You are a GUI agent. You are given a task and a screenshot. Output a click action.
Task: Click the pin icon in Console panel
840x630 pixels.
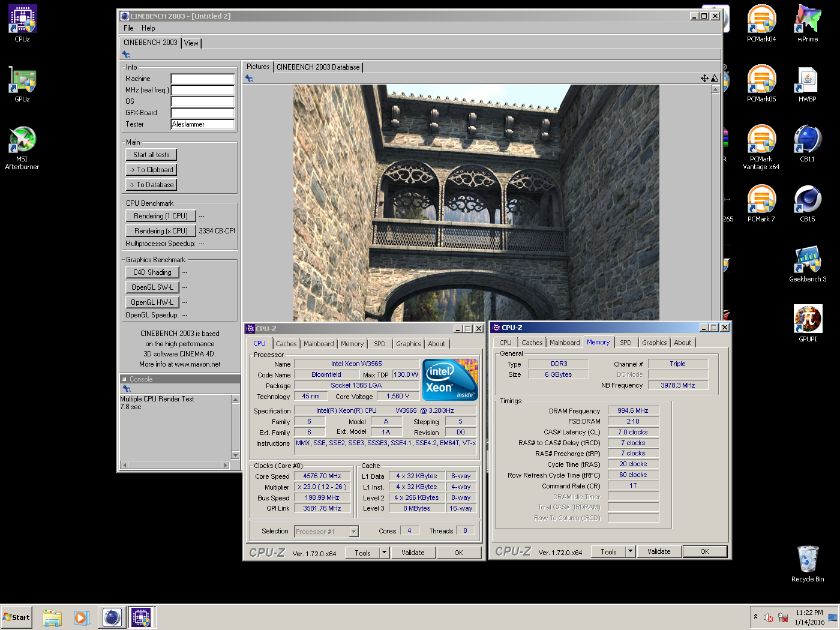[x=127, y=389]
